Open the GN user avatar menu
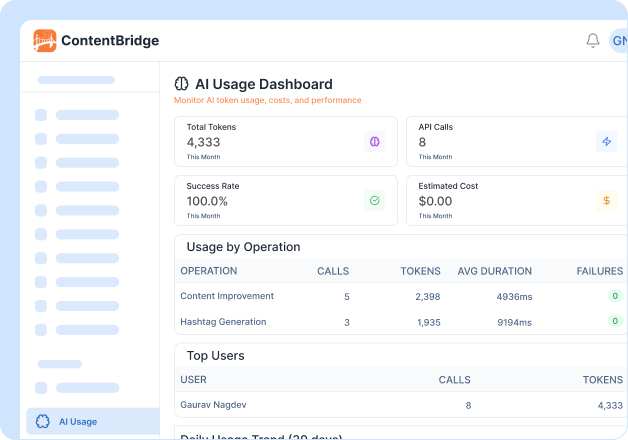Viewport: 628px width, 440px height. click(x=618, y=40)
